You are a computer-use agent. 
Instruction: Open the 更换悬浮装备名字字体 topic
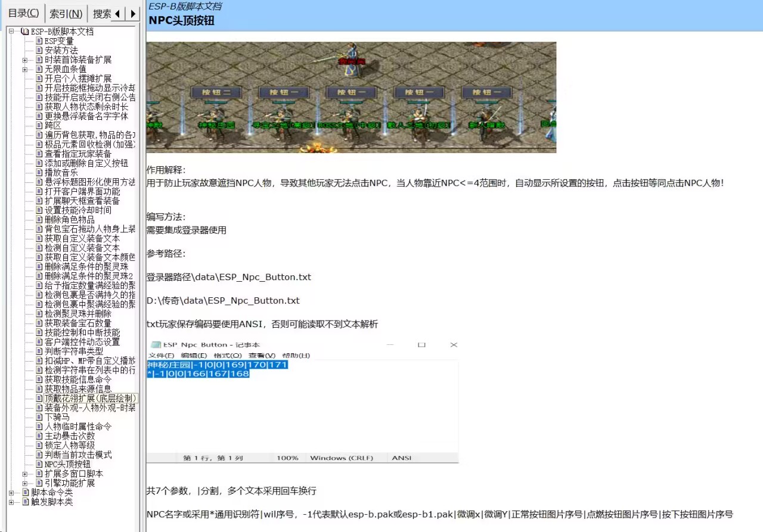[x=86, y=116]
